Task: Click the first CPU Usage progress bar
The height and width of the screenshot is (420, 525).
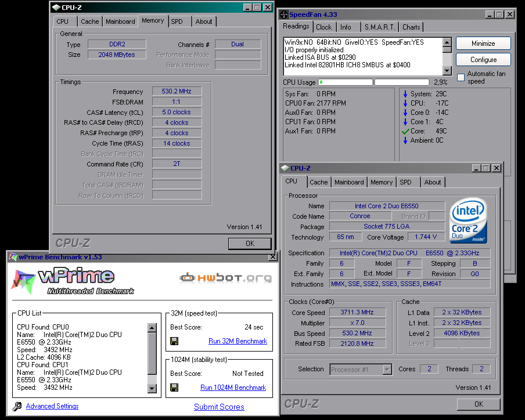Action: click(345, 82)
